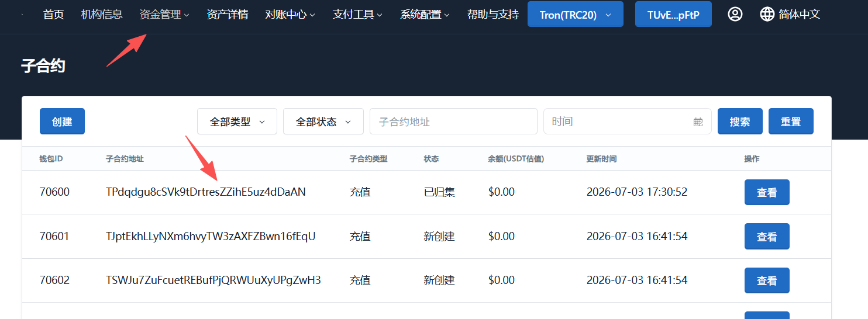This screenshot has height=319, width=868.
Task: Click the 创建 button
Action: 62,122
